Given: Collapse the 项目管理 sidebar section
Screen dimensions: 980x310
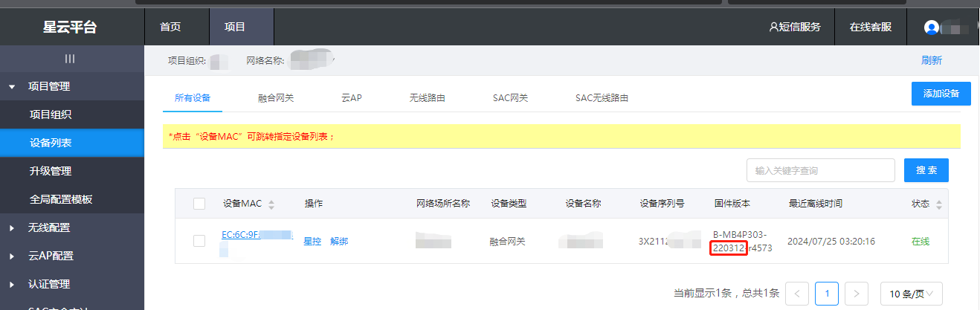Looking at the screenshot, I should (12, 87).
